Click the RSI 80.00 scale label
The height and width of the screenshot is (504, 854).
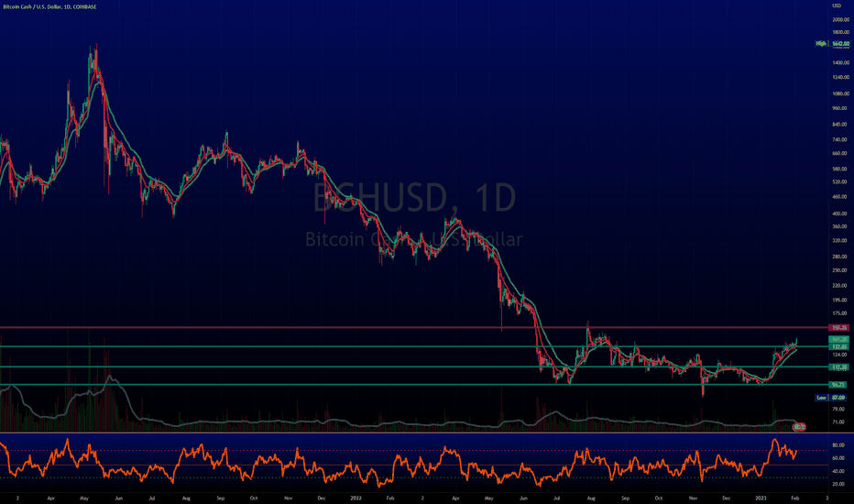(x=838, y=445)
